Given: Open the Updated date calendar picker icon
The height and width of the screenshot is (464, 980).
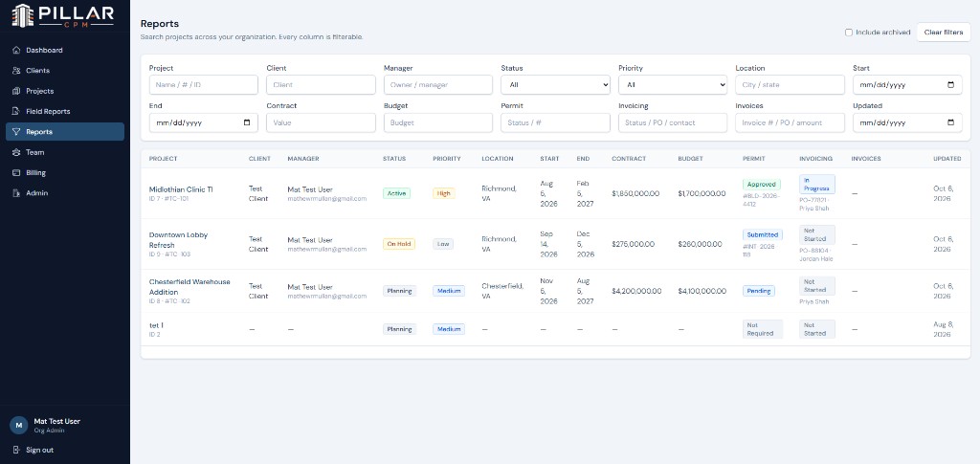Looking at the screenshot, I should (951, 122).
